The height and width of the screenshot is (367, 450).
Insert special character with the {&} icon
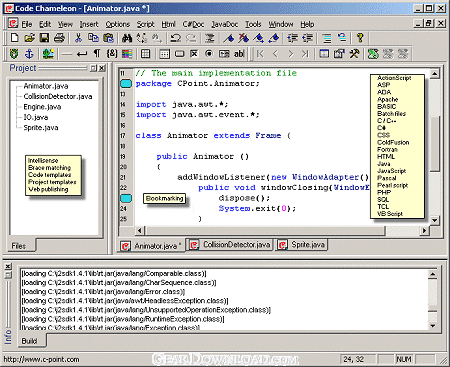coord(112,54)
